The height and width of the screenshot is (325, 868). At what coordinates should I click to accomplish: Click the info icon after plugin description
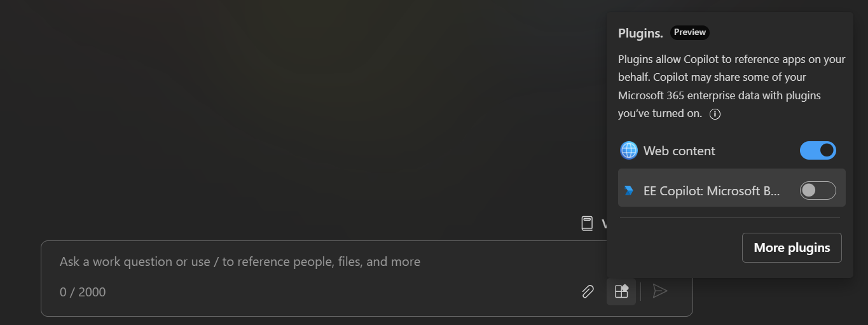coord(715,114)
